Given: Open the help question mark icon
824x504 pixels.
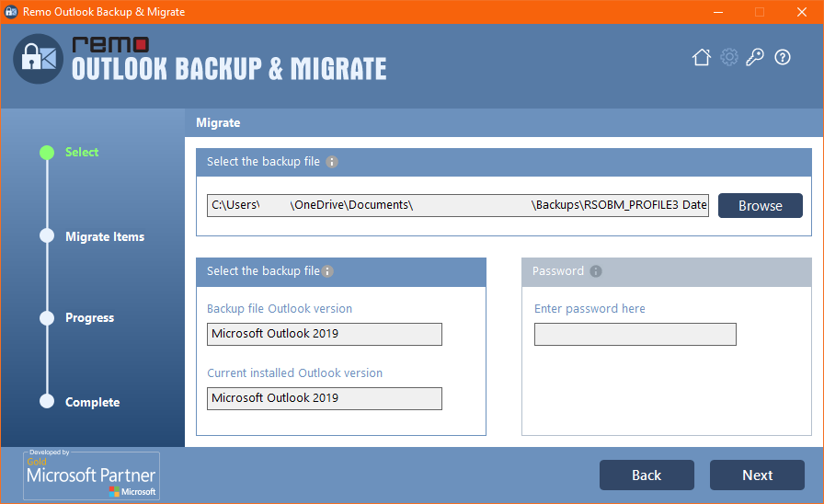Looking at the screenshot, I should click(x=783, y=57).
